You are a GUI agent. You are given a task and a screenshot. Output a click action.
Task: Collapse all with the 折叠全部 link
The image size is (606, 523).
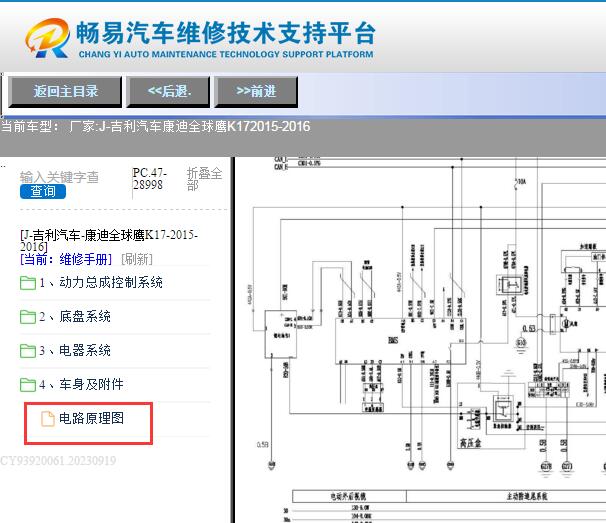tap(204, 179)
